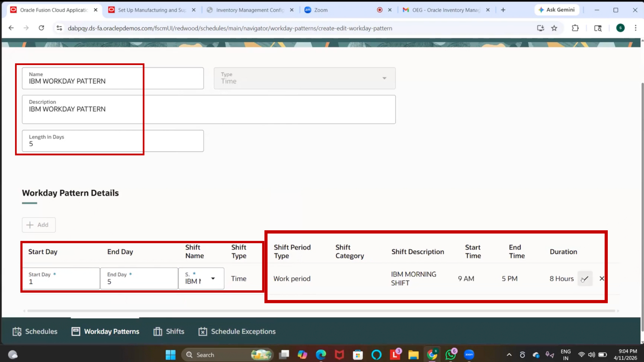The image size is (644, 362).
Task: Close the Zoom browser tab
Action: (390, 10)
